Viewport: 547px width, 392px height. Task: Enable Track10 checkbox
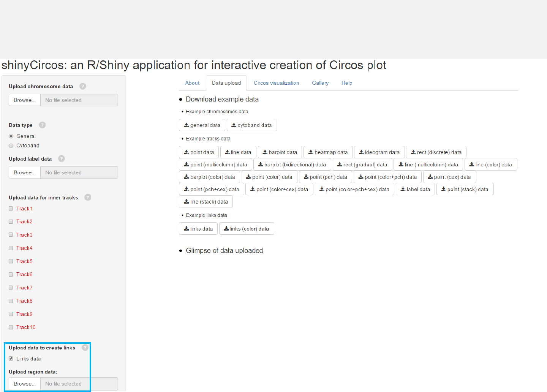(x=11, y=327)
